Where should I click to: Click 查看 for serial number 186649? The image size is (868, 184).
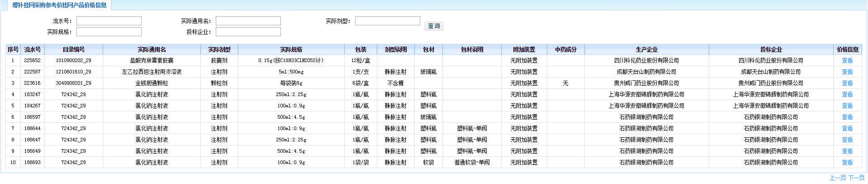coord(847,151)
